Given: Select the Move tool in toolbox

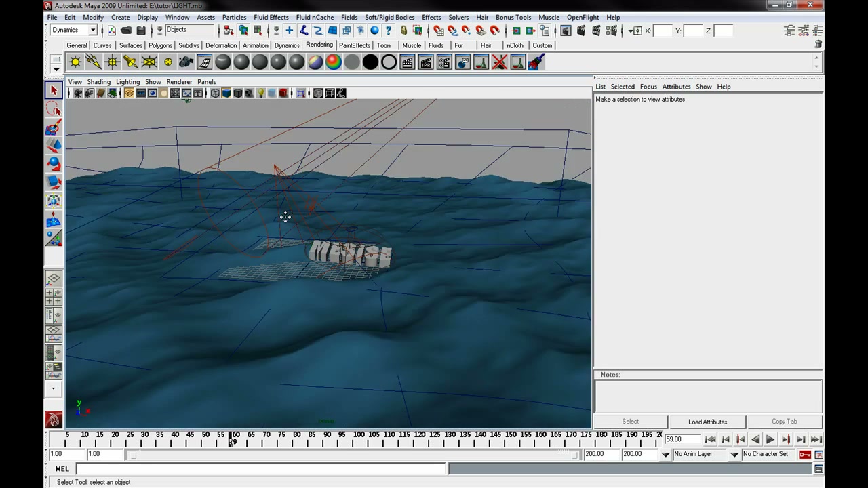Looking at the screenshot, I should [x=54, y=146].
